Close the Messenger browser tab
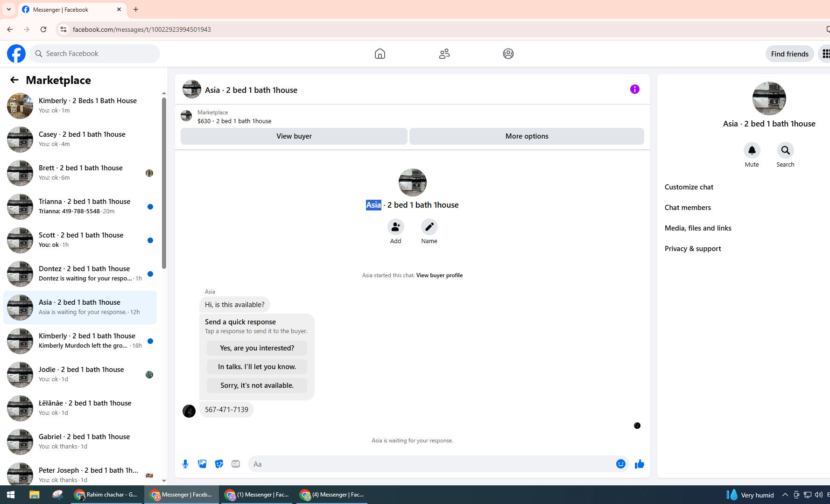 [x=119, y=9]
